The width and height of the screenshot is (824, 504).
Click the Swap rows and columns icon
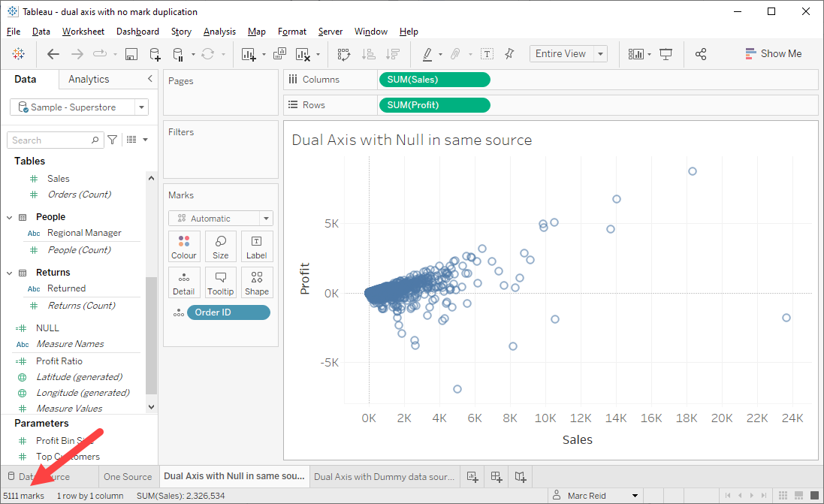(x=344, y=54)
